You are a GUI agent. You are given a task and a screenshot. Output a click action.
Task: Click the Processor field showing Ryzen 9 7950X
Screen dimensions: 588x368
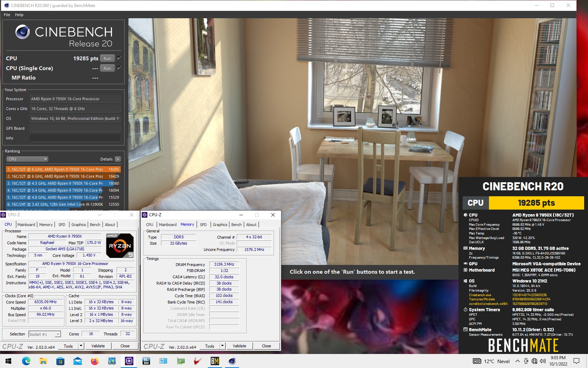tap(75, 99)
